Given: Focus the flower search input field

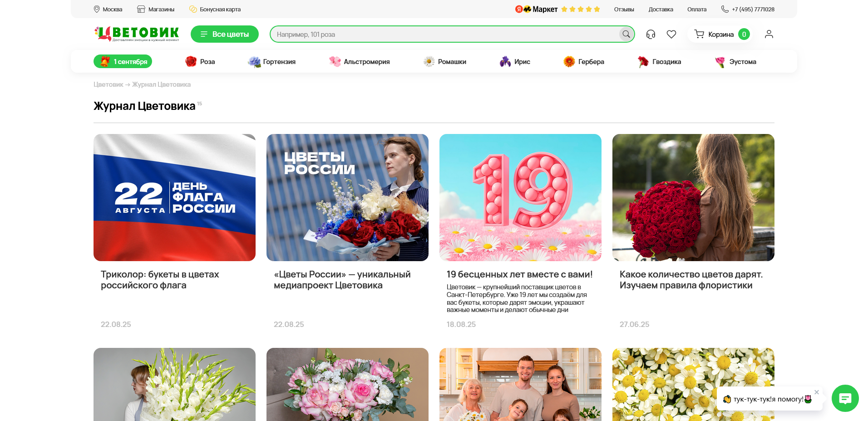Looking at the screenshot, I should click(445, 34).
